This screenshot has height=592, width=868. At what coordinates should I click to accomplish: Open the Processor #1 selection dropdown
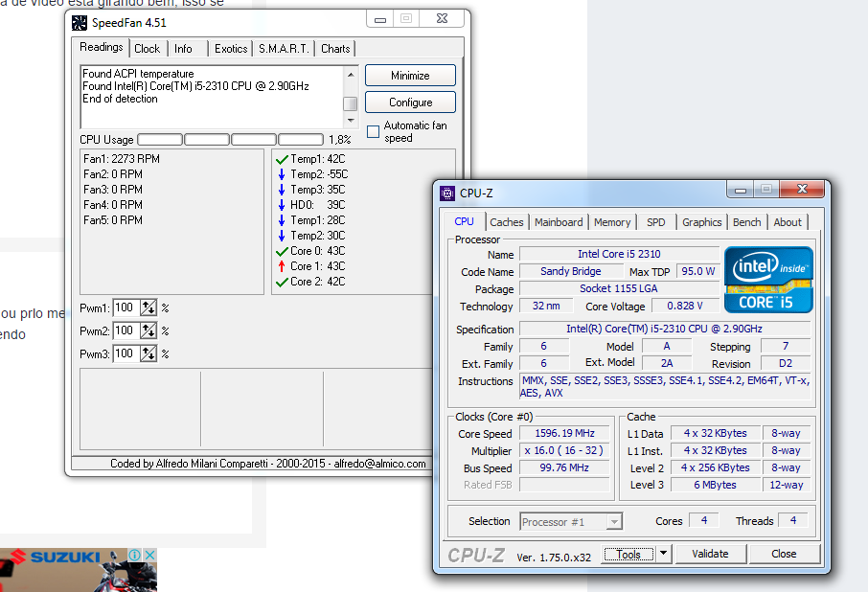pyautogui.click(x=571, y=521)
